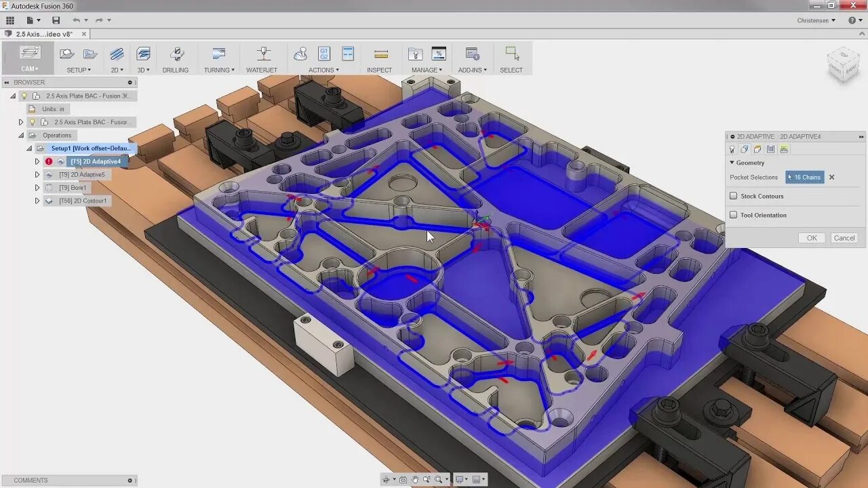Open the CAM workspace switcher
Viewport: 868px width, 488px height.
pyautogui.click(x=28, y=59)
